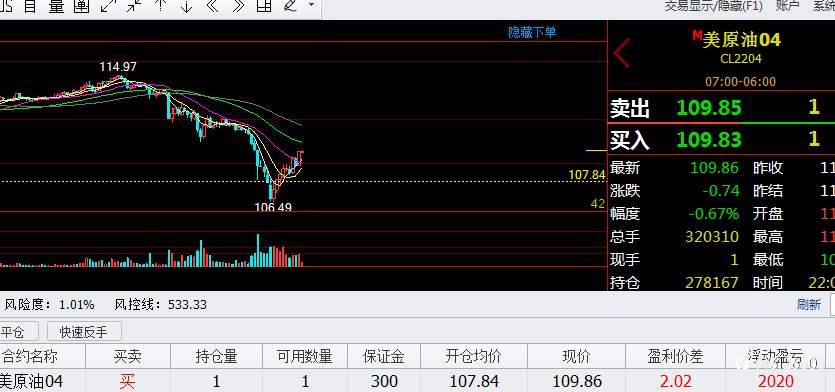Click the 最新 value 109.86

point(714,168)
